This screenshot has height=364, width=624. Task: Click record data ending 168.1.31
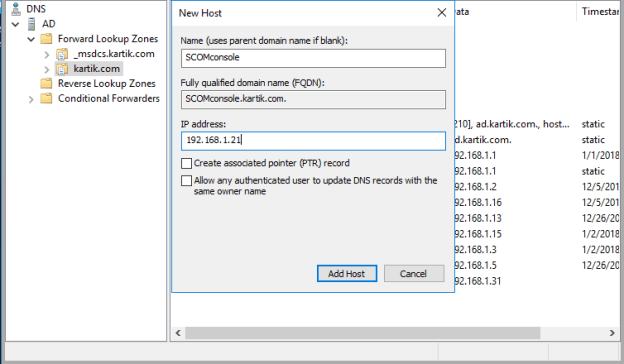pos(478,281)
